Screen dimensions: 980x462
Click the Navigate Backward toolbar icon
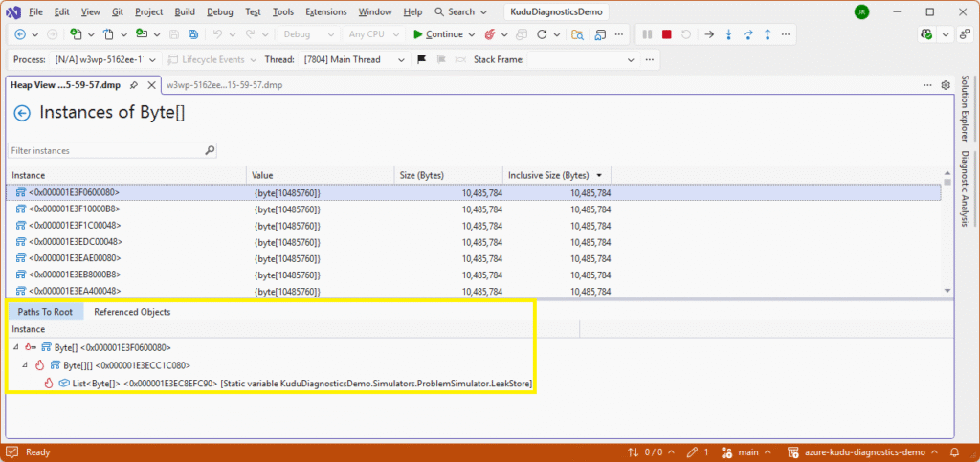19,34
